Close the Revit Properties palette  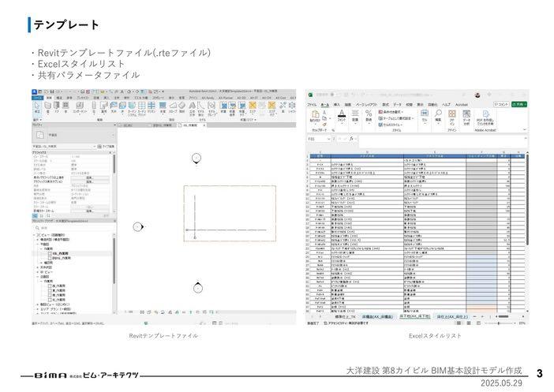[x=114, y=125]
